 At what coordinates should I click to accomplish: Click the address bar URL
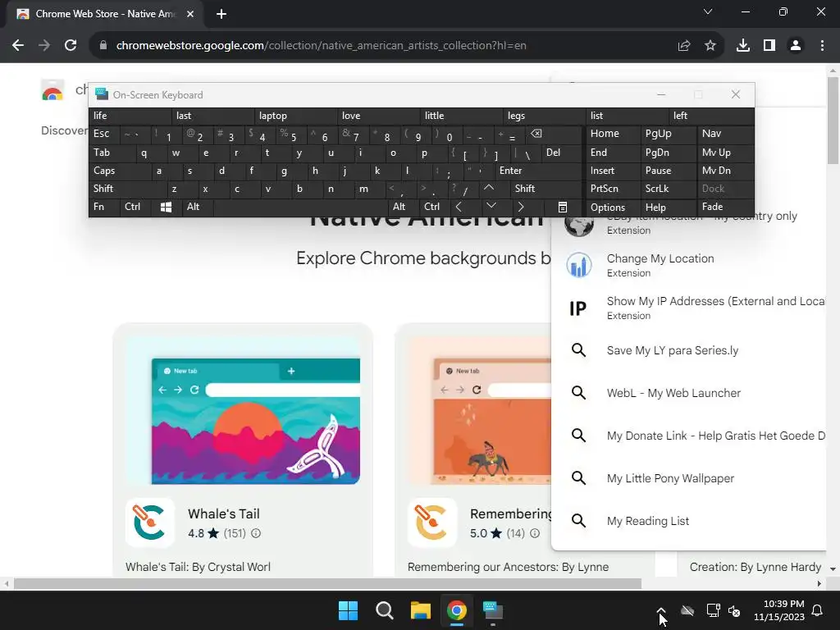coord(322,46)
